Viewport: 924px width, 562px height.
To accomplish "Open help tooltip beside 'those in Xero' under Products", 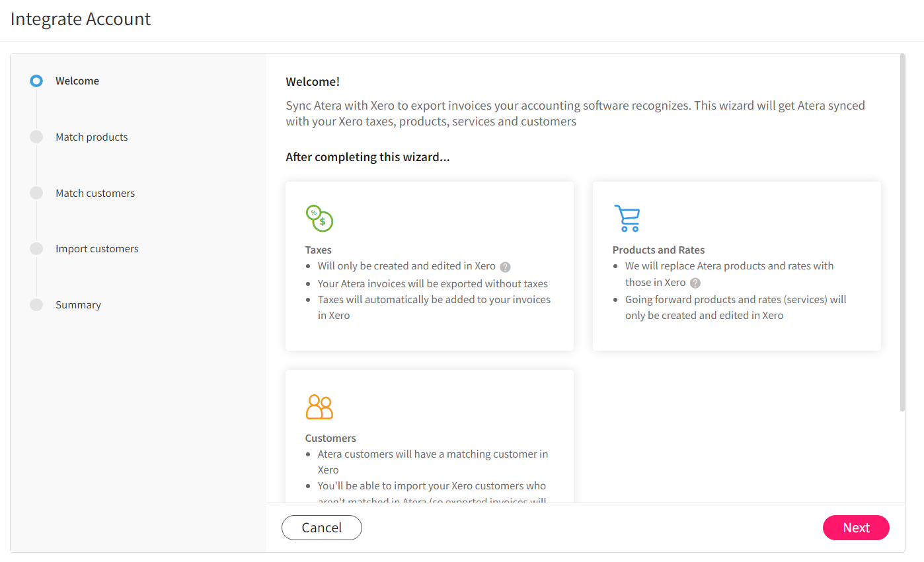I will click(x=695, y=283).
